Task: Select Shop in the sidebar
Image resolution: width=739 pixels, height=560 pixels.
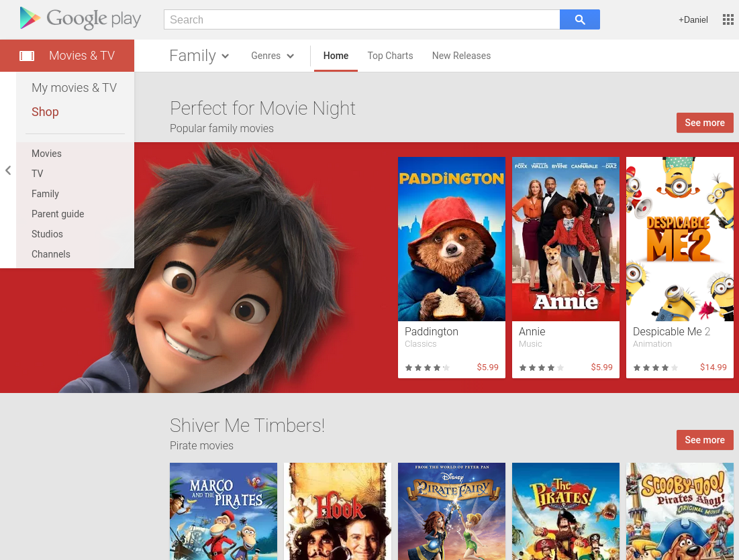Action: 45,111
